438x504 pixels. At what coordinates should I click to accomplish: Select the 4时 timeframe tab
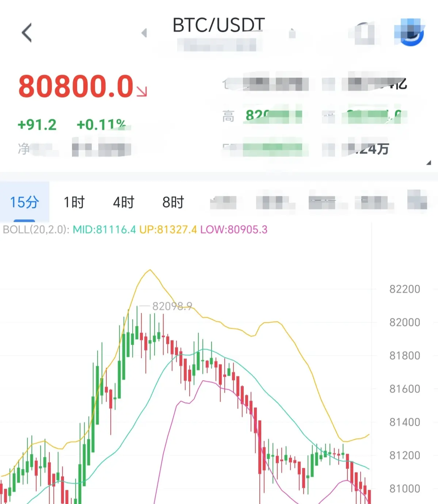[123, 202]
